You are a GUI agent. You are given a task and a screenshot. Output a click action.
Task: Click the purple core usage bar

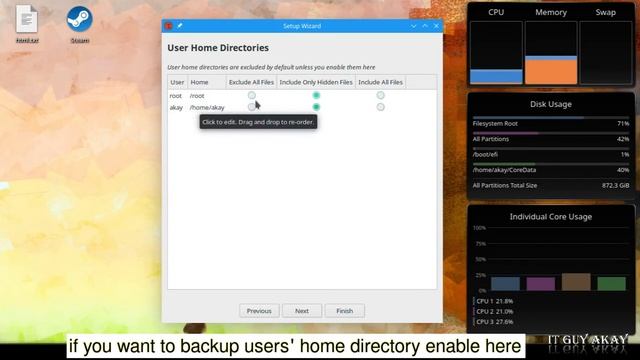point(541,284)
